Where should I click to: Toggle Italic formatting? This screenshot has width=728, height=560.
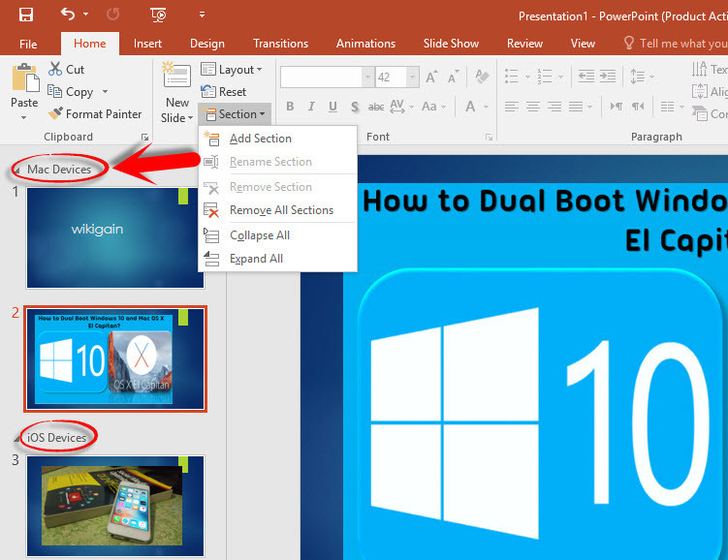click(x=311, y=107)
